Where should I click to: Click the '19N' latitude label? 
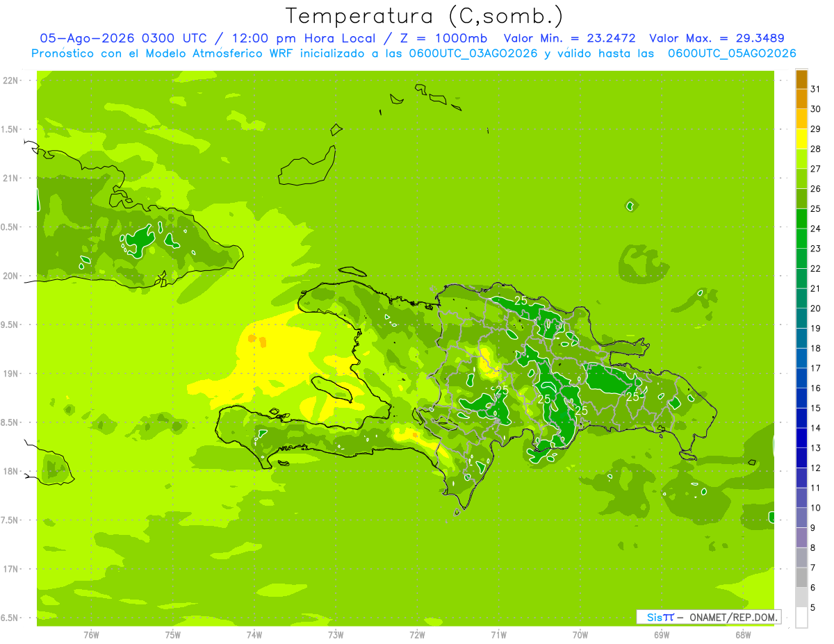pyautogui.click(x=10, y=374)
